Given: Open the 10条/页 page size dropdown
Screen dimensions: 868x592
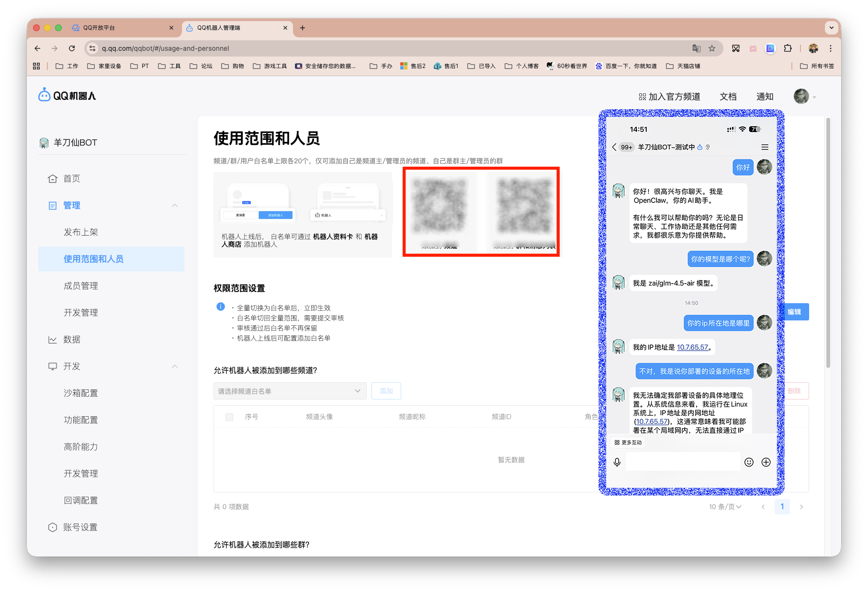Looking at the screenshot, I should 724,506.
